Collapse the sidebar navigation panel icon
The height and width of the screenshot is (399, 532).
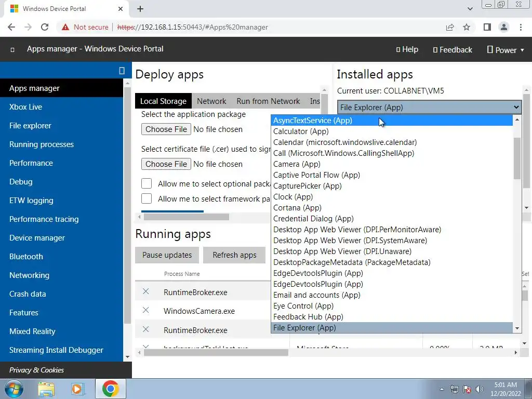122,70
